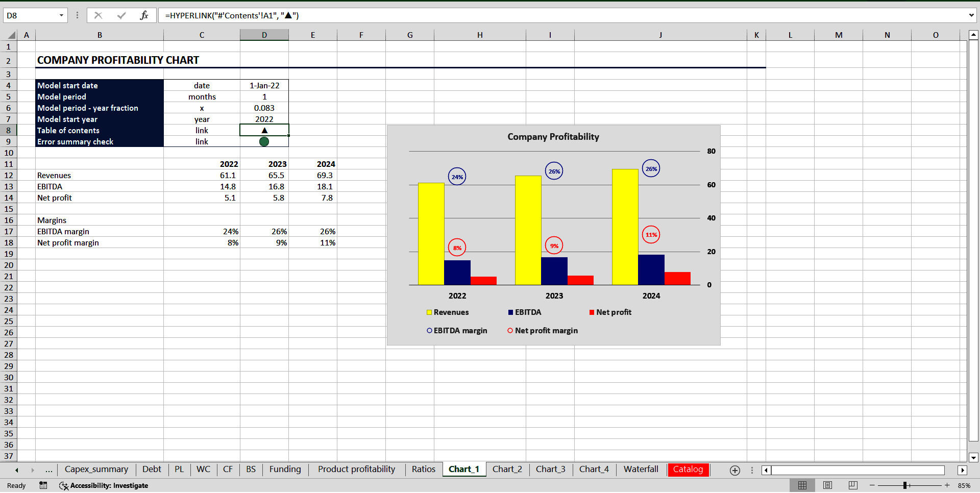
Task: Click horizontal scrollbar left arrow
Action: pyautogui.click(x=766, y=471)
